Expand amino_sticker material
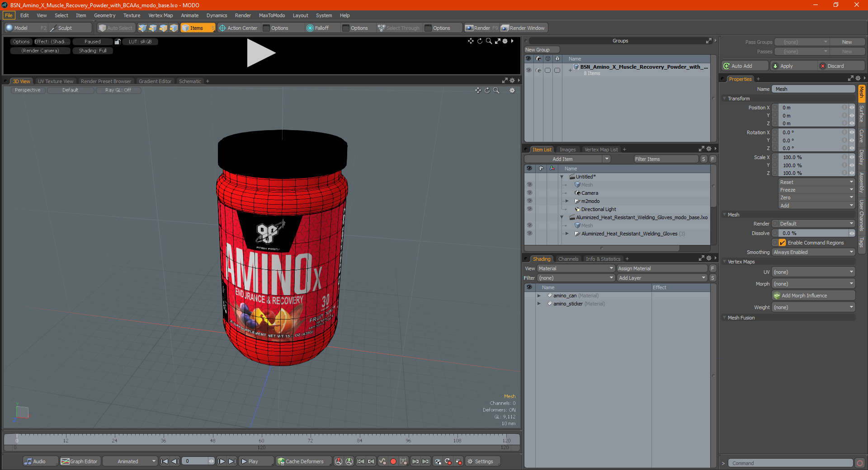This screenshot has width=868, height=470. pyautogui.click(x=539, y=304)
